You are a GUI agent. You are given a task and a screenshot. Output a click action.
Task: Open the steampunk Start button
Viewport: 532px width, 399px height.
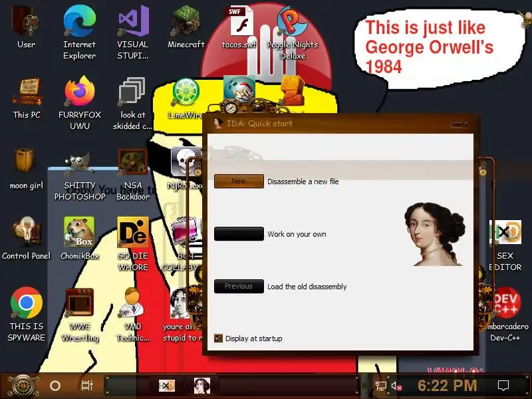point(23,386)
